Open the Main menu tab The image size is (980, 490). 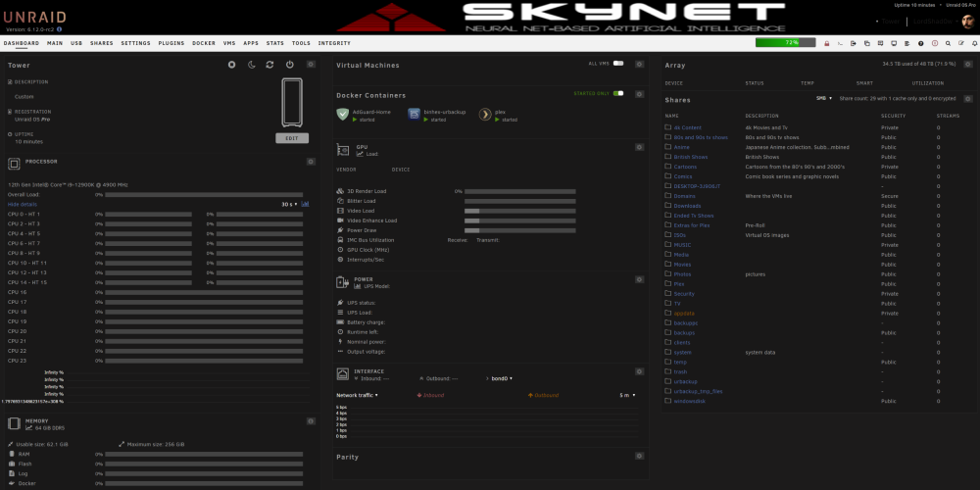(x=55, y=44)
